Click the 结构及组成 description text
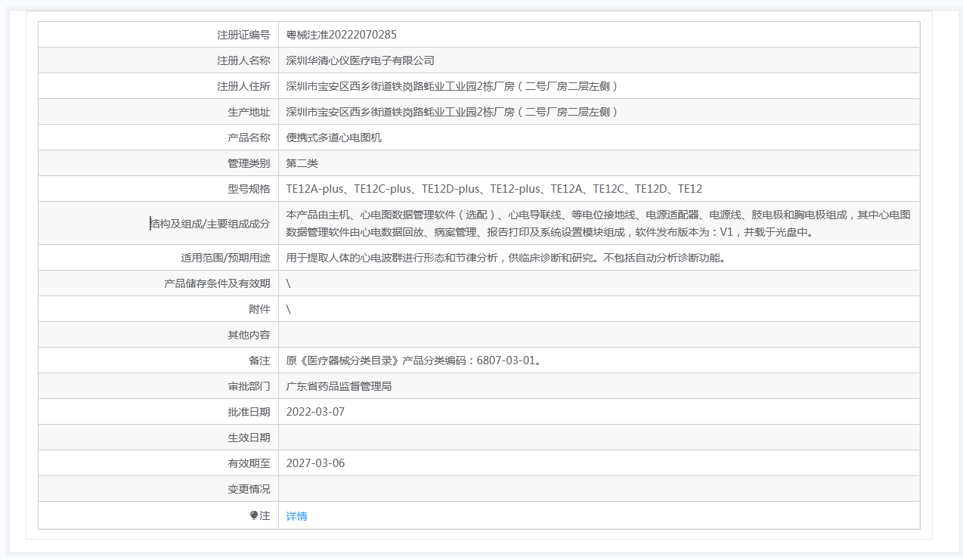The height and width of the screenshot is (560, 963). tap(597, 224)
